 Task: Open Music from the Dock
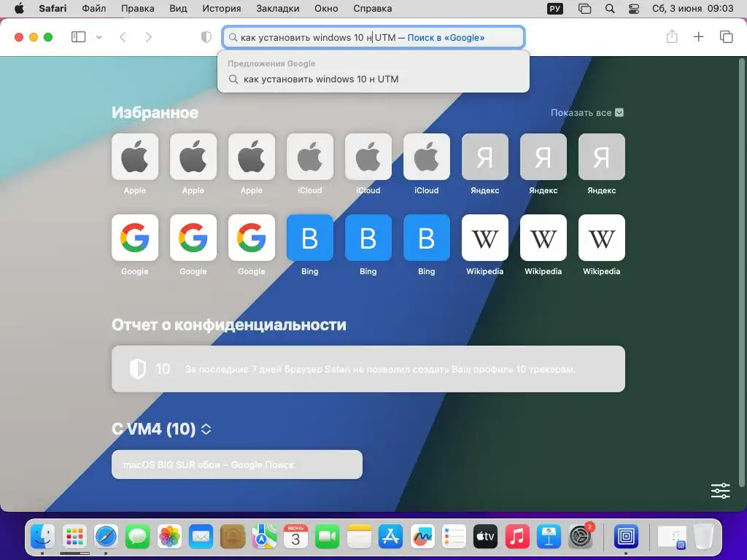pos(517,537)
